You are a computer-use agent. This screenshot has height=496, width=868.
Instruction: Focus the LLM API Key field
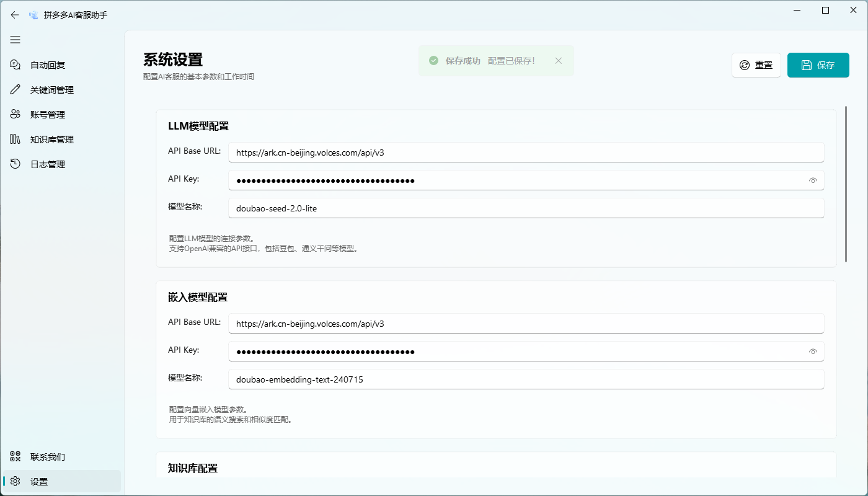click(526, 180)
